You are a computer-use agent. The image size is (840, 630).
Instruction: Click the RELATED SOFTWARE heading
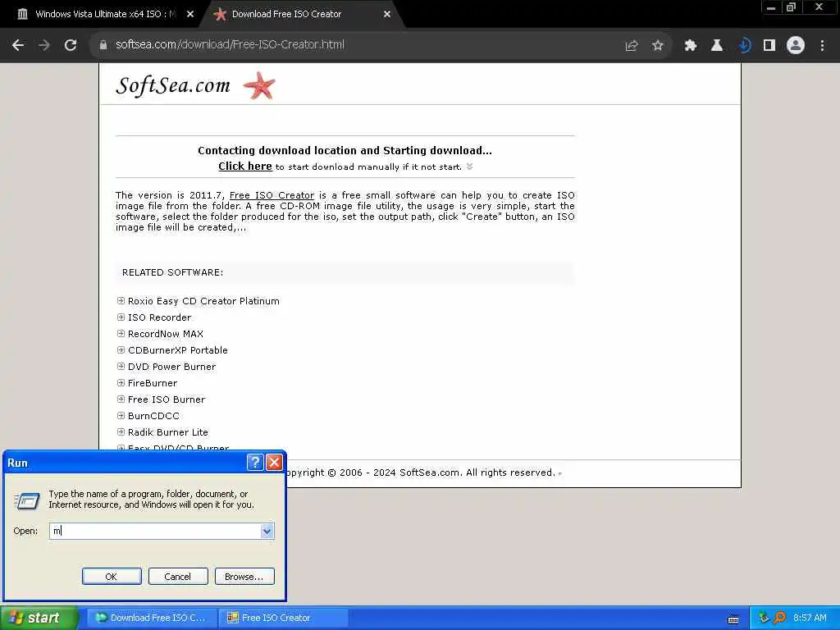coord(172,272)
